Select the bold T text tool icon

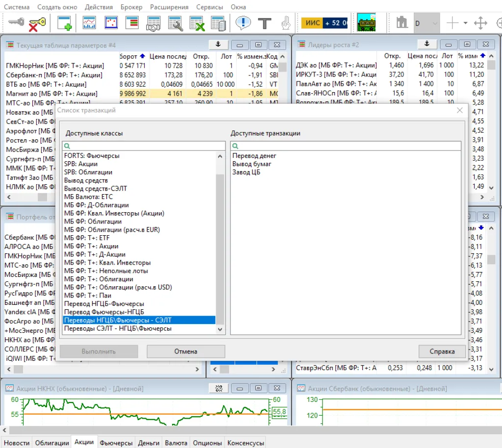[265, 23]
